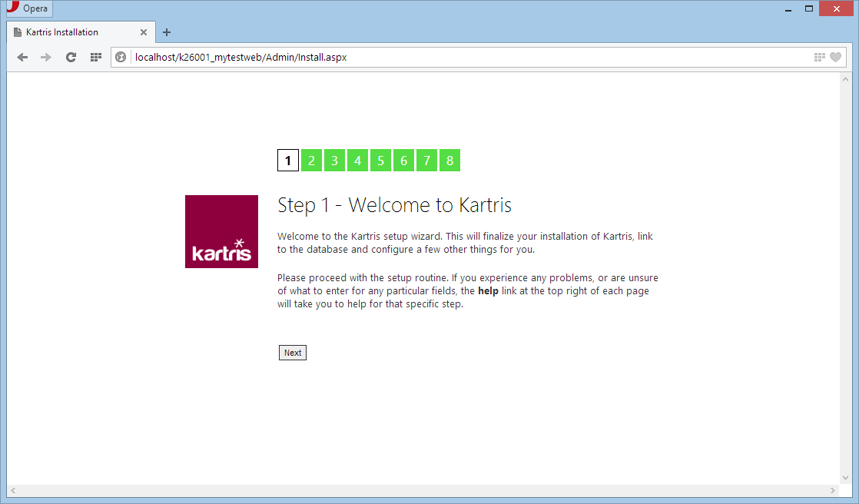Maximize the Opera window

click(x=808, y=8)
